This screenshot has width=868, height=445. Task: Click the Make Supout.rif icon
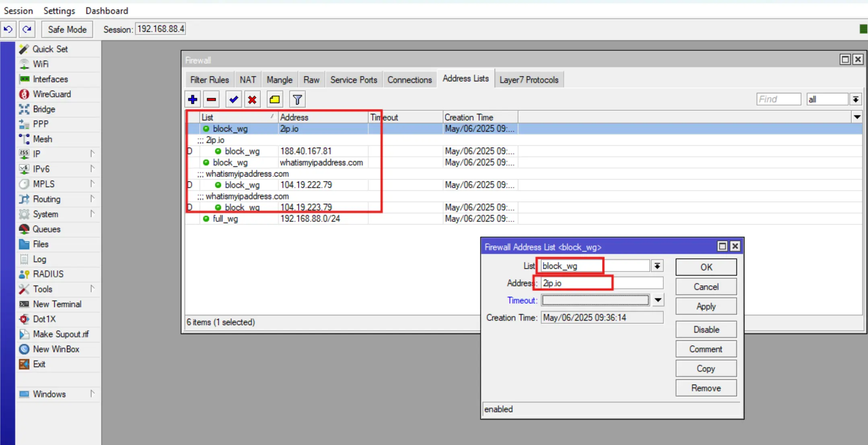click(x=24, y=334)
